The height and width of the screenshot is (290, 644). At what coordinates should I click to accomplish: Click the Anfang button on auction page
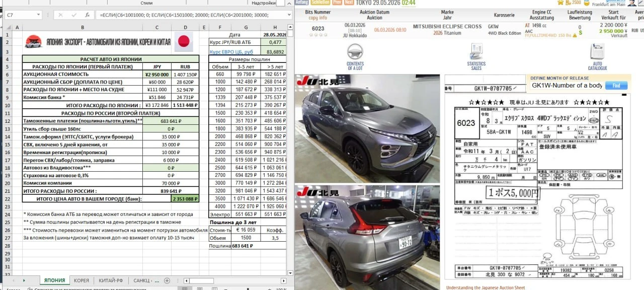click(x=302, y=3)
